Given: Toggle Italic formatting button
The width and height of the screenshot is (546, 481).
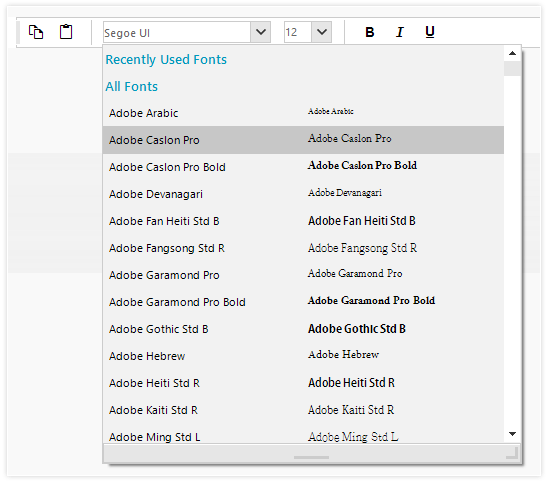Looking at the screenshot, I should click(400, 32).
